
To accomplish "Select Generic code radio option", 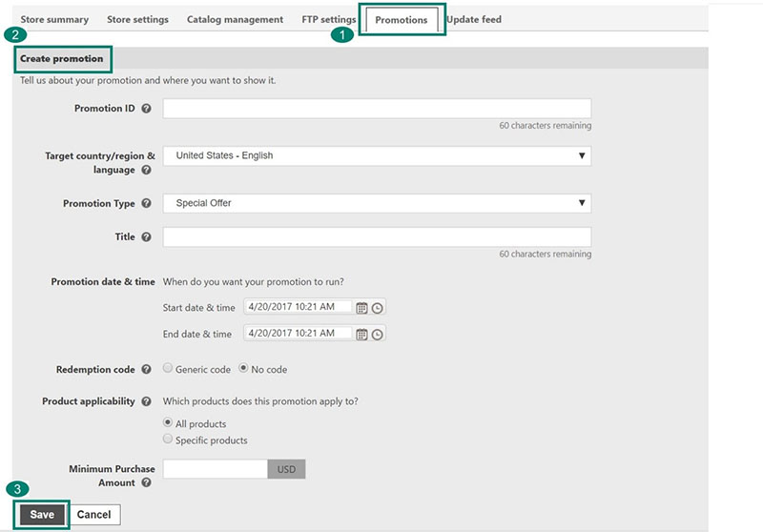I will tap(168, 368).
